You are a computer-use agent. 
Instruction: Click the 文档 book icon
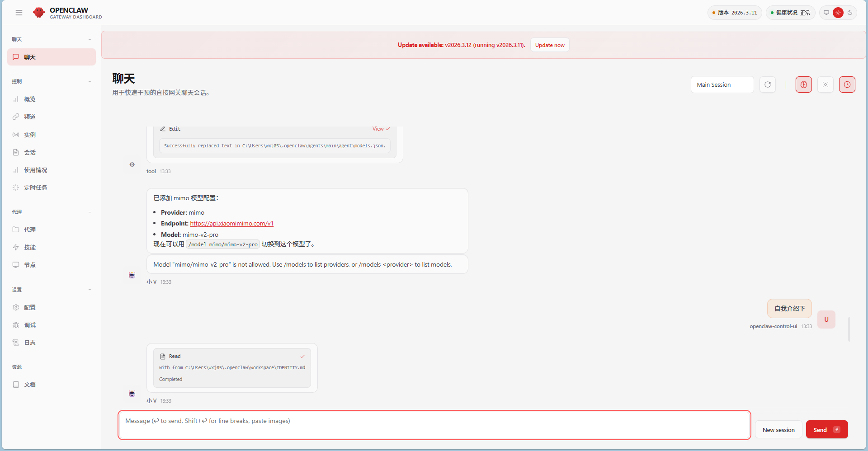(x=16, y=385)
